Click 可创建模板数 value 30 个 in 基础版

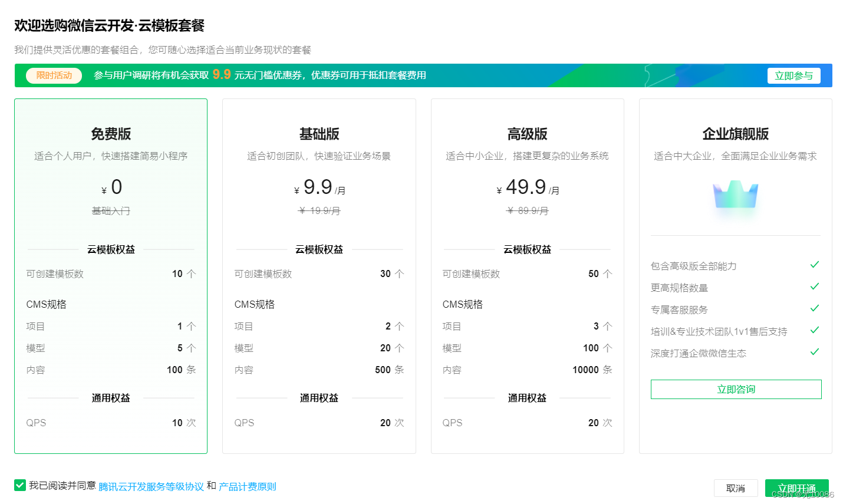coord(392,274)
